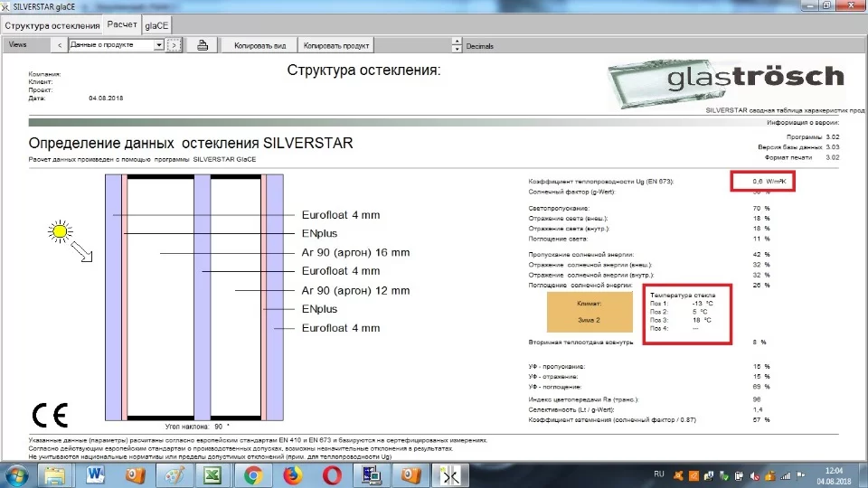Click the action center flag tray icon
This screenshot has height=488, width=868.
(800, 475)
